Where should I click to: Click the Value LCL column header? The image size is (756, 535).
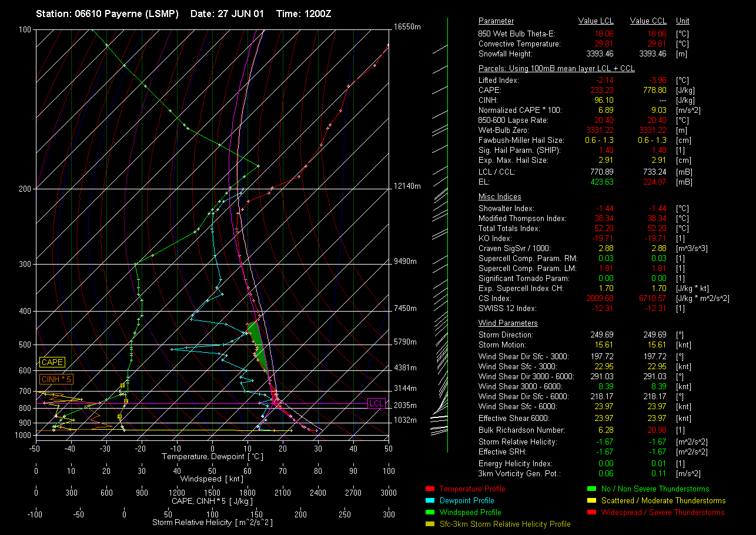click(x=596, y=21)
